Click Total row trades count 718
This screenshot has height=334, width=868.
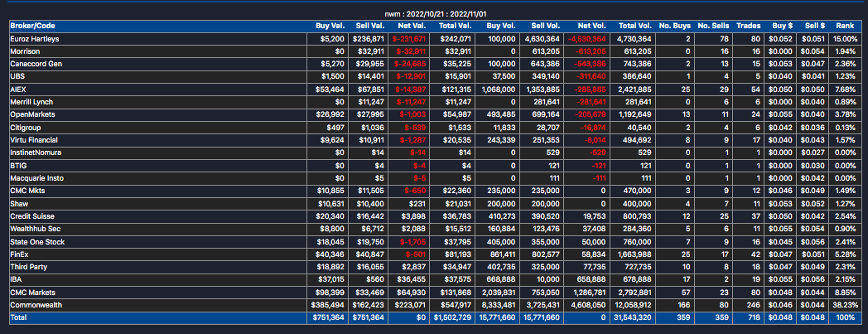755,318
